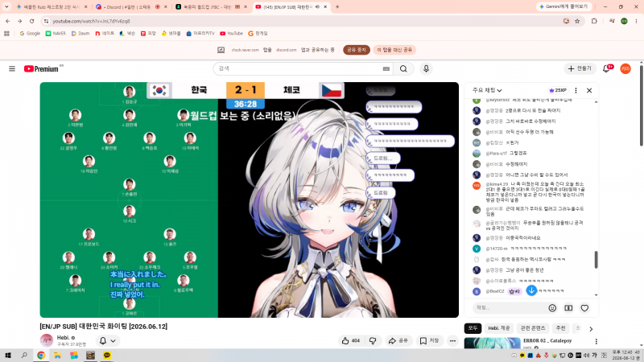Open Chrome extensions puzzle icon
This screenshot has width=644, height=362.
594,21
